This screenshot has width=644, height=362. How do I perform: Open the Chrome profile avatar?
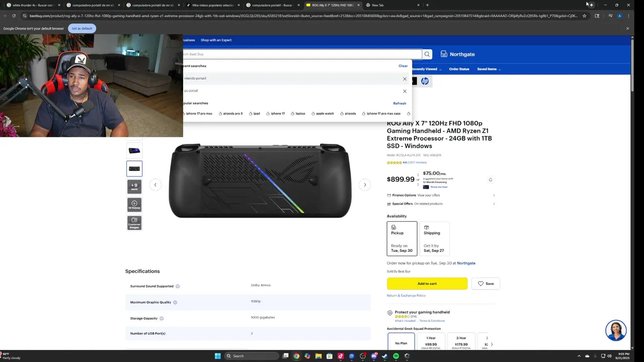620,16
